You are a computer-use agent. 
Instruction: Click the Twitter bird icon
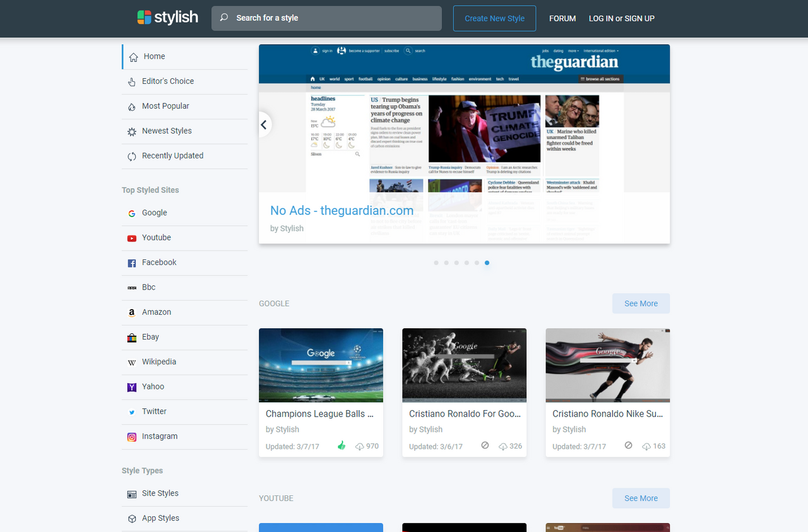(x=131, y=411)
